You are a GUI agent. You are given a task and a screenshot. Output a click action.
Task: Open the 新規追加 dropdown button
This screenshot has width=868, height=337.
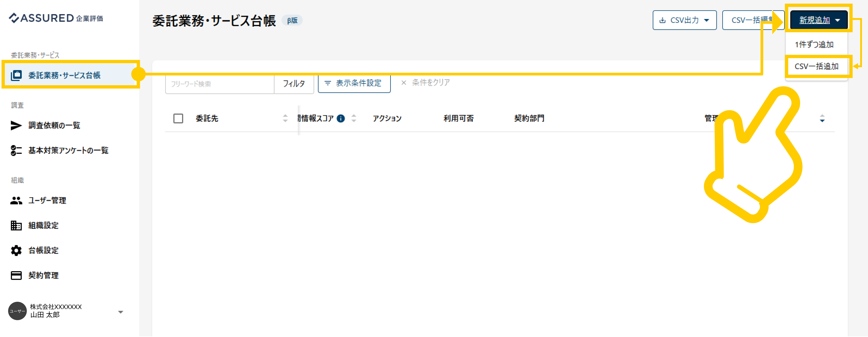click(819, 20)
